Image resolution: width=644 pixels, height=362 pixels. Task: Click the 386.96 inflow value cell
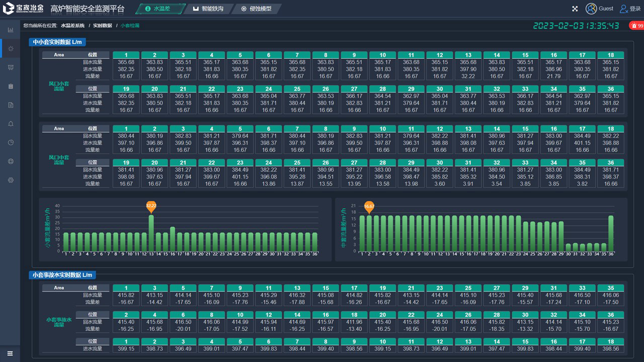[x=553, y=69]
